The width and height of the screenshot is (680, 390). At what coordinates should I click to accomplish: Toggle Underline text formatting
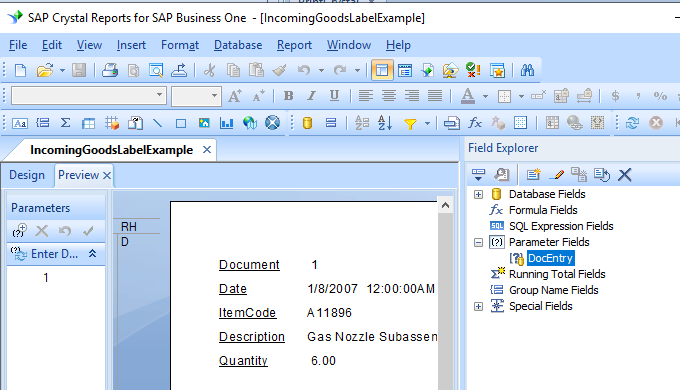334,96
